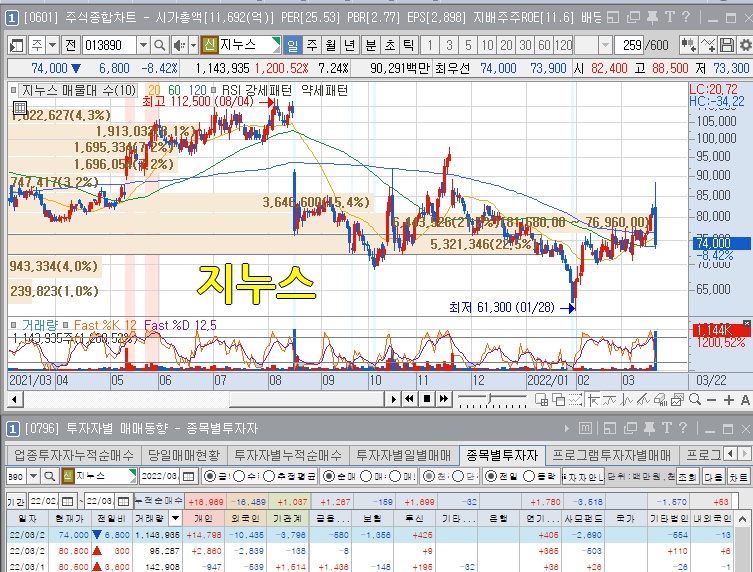Click the rewind button under the chart

click(x=409, y=399)
